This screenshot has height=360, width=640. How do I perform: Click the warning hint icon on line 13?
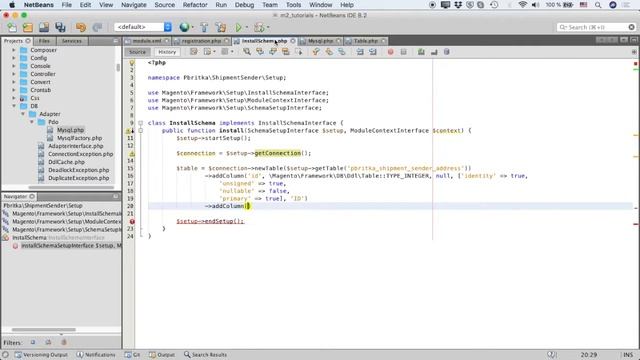[132, 153]
